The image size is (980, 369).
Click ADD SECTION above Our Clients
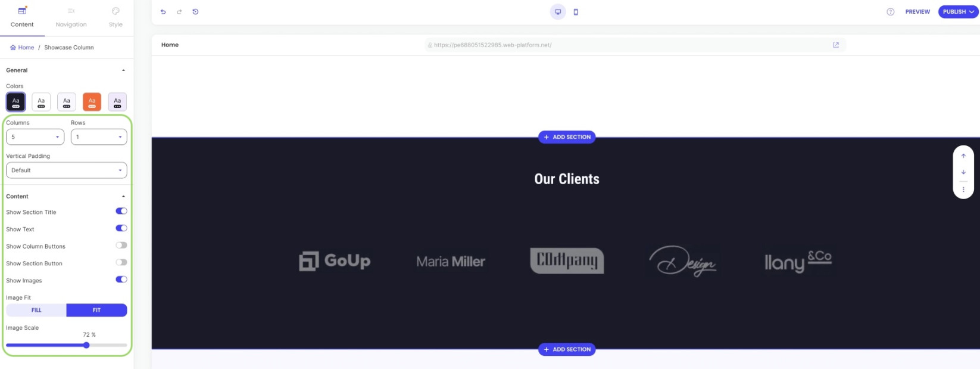567,137
